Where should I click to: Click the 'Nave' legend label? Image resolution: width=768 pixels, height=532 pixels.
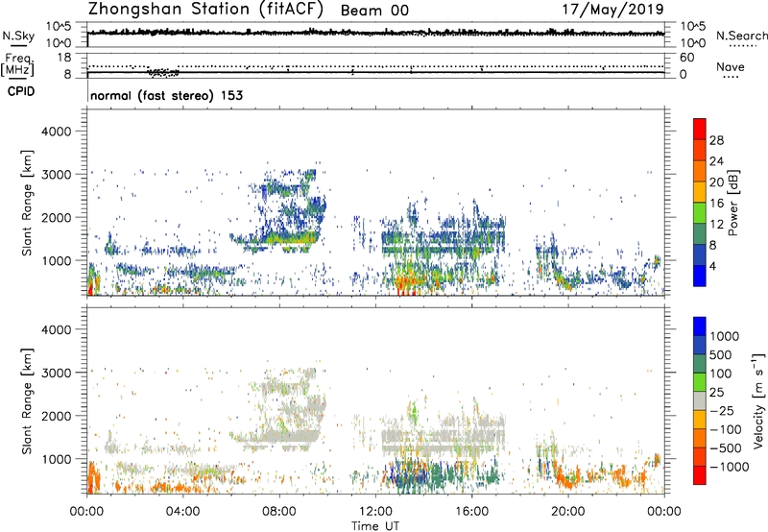(731, 66)
